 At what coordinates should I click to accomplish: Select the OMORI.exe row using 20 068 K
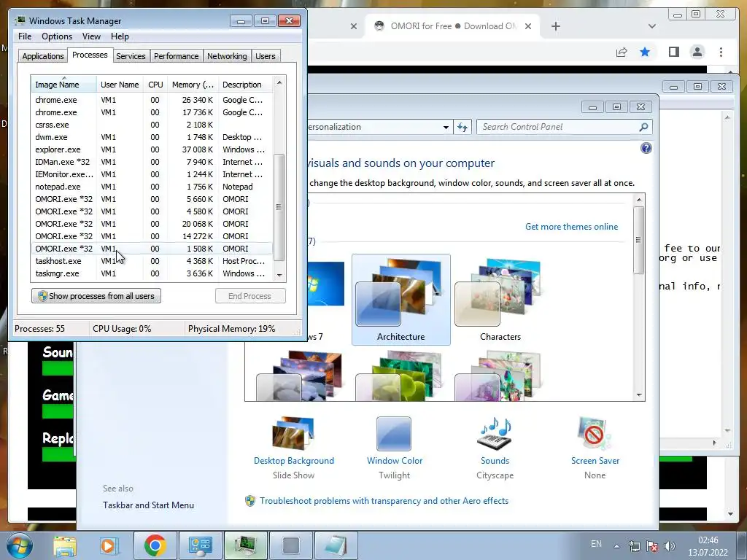coord(152,224)
